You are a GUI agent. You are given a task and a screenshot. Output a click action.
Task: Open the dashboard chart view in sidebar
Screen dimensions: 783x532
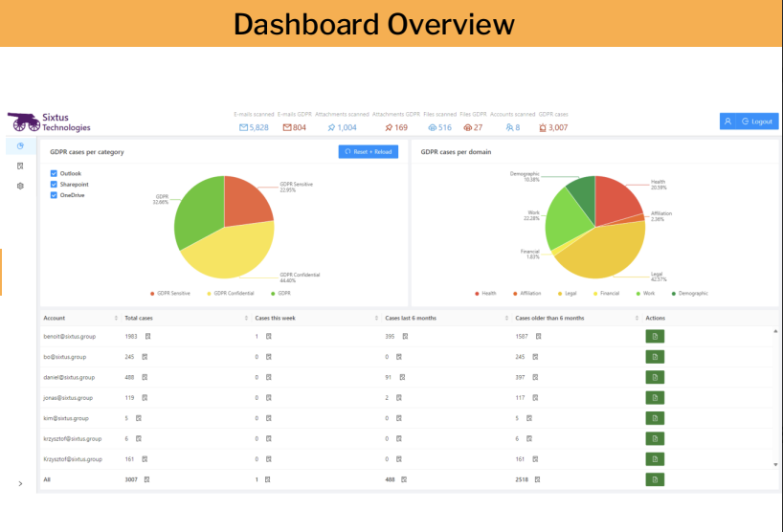point(20,145)
